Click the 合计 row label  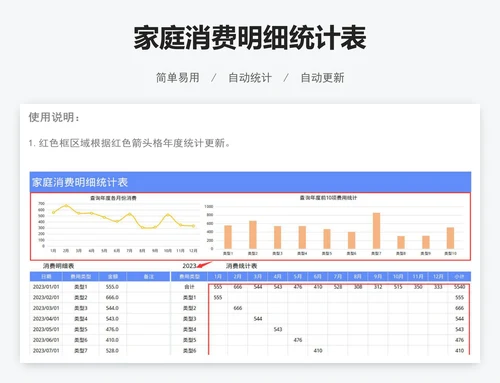pyautogui.click(x=189, y=287)
